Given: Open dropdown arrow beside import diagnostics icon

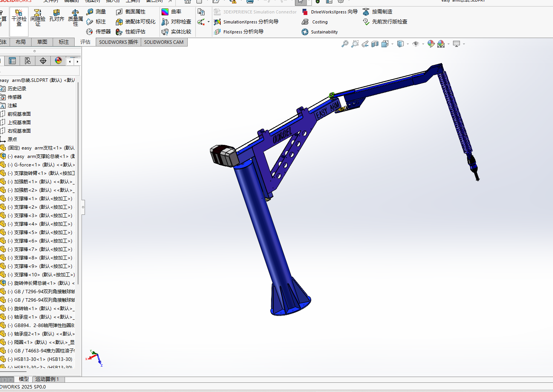Looking at the screenshot, I should 209,22.
